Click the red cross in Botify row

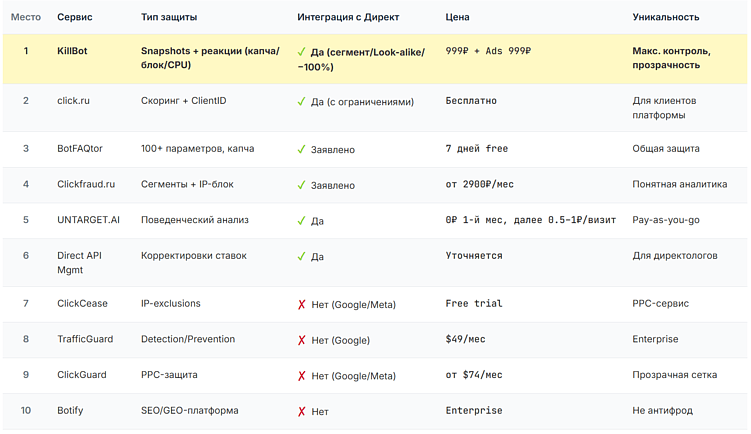[301, 411]
